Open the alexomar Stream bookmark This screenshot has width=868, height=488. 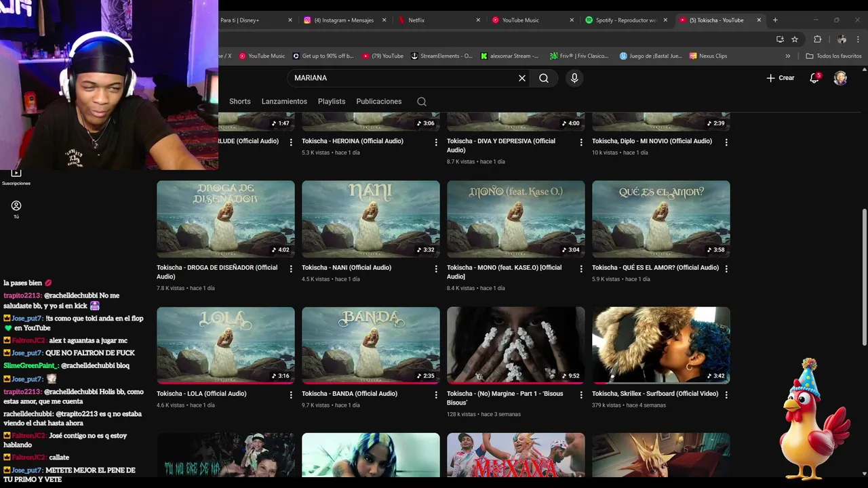pos(510,56)
